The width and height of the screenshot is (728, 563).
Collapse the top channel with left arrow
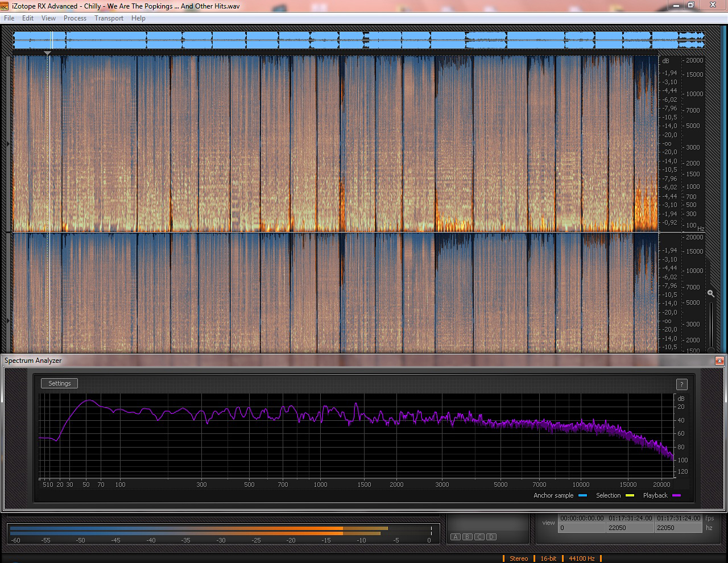coord(8,144)
